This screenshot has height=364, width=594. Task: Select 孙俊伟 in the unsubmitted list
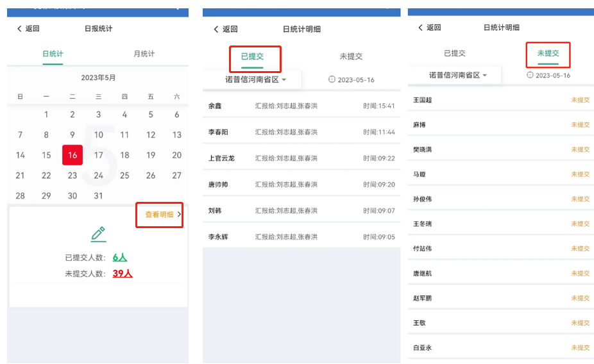[422, 199]
